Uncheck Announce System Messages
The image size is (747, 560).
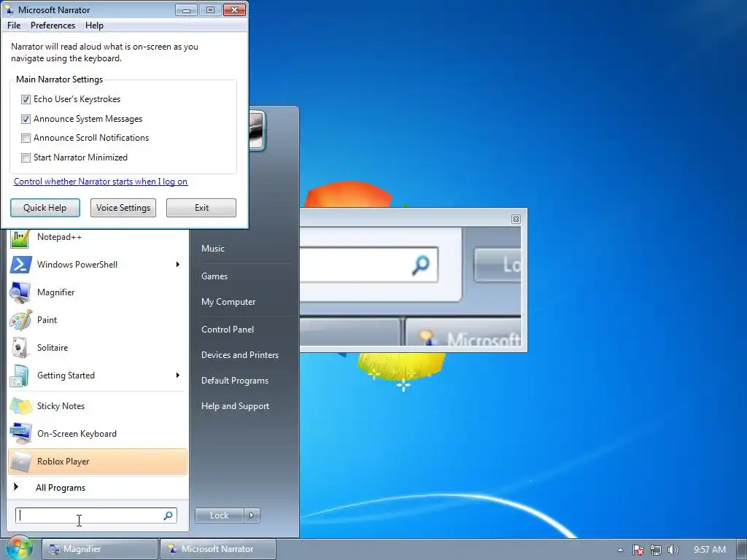[26, 119]
